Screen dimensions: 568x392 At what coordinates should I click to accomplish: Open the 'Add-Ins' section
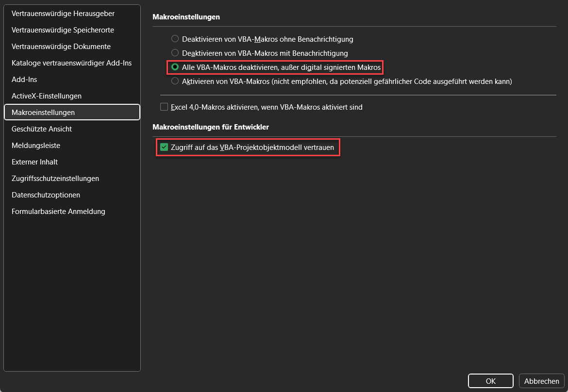72,79
